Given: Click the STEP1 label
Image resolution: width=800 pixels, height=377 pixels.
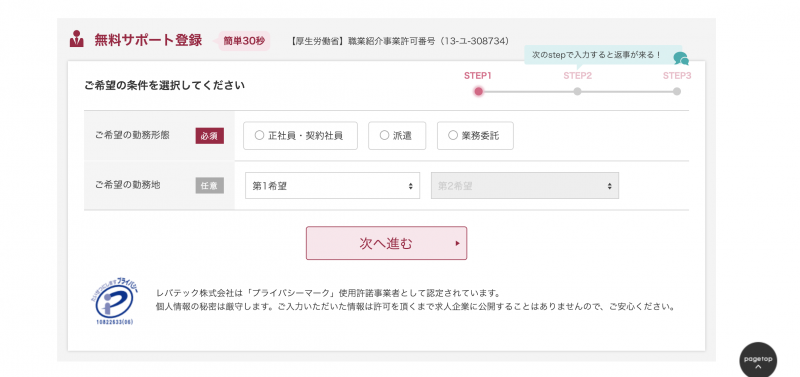Looking at the screenshot, I should coord(478,76).
